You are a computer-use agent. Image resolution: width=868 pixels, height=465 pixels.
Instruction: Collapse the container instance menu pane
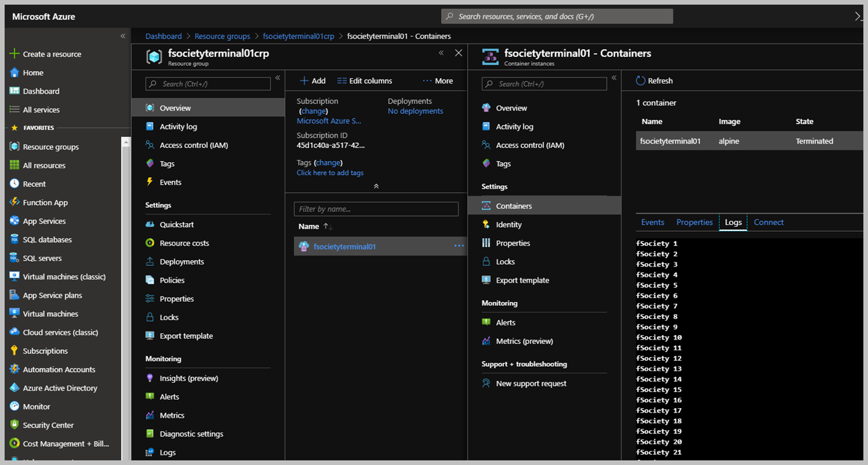(x=614, y=78)
